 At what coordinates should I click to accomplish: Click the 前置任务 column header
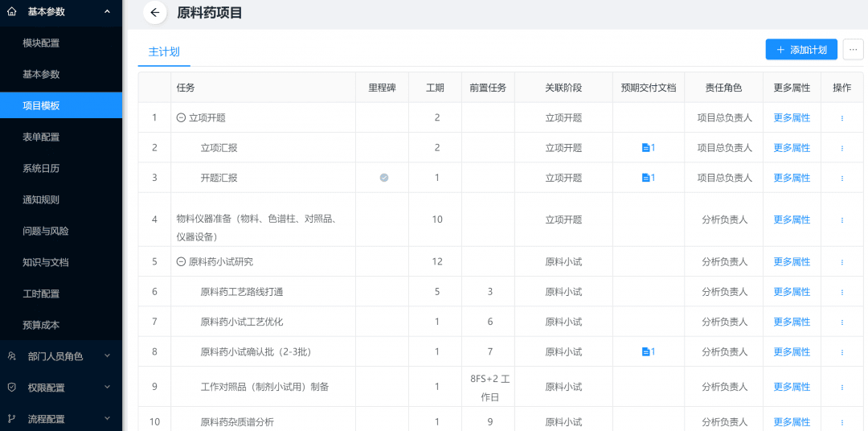(x=488, y=88)
